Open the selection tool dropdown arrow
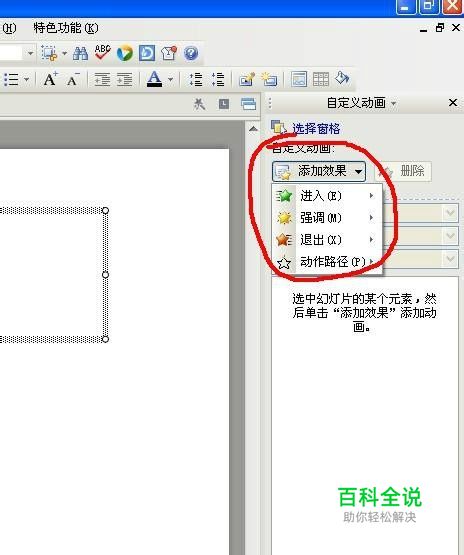This screenshot has width=464, height=555. point(64,53)
